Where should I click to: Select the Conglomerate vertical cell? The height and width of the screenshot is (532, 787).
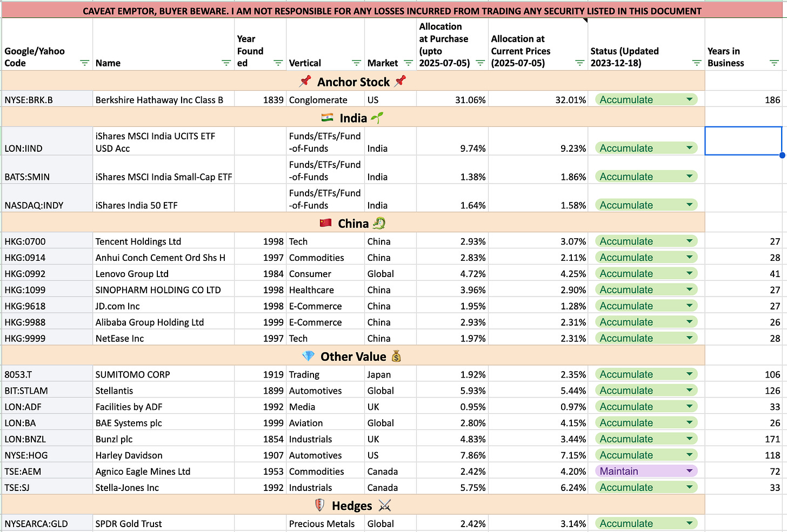tap(325, 99)
